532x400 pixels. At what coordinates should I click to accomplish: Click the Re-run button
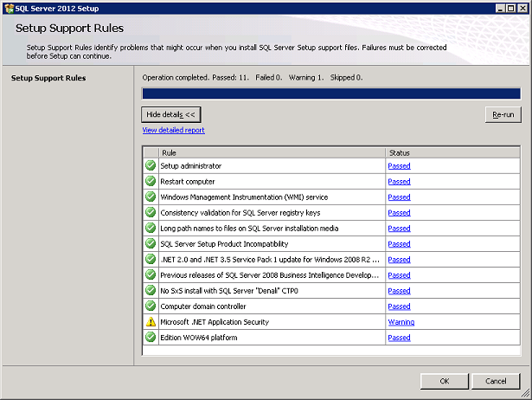tap(503, 115)
